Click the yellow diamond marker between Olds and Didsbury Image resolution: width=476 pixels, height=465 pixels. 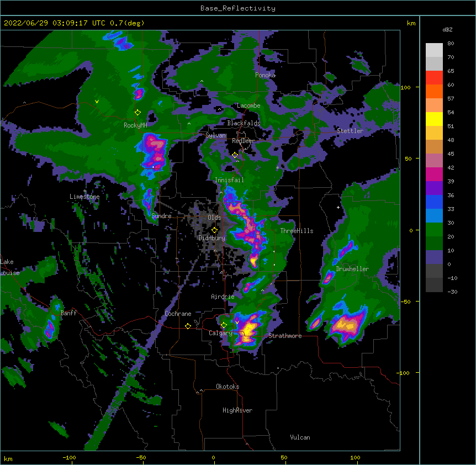point(214,230)
